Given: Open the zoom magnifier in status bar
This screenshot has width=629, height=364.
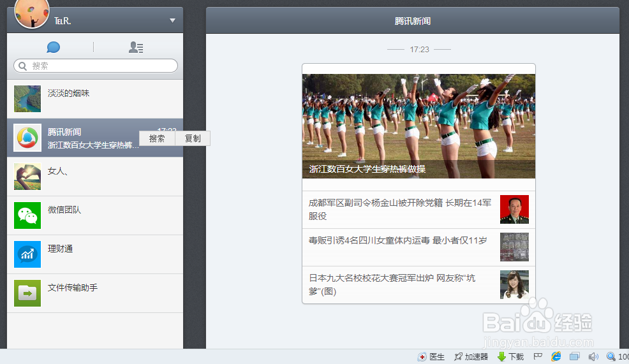Looking at the screenshot, I should (611, 356).
